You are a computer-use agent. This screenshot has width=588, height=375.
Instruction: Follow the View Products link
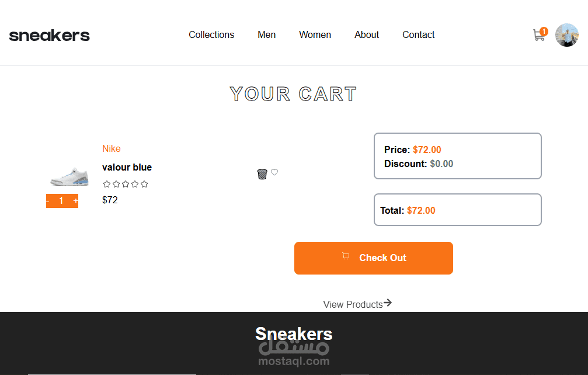pos(357,304)
